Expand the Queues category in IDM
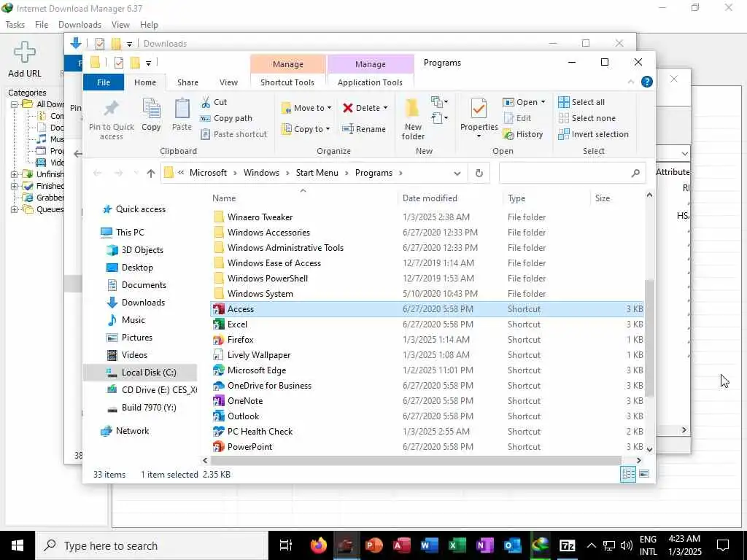This screenshot has width=747, height=560. click(15, 209)
